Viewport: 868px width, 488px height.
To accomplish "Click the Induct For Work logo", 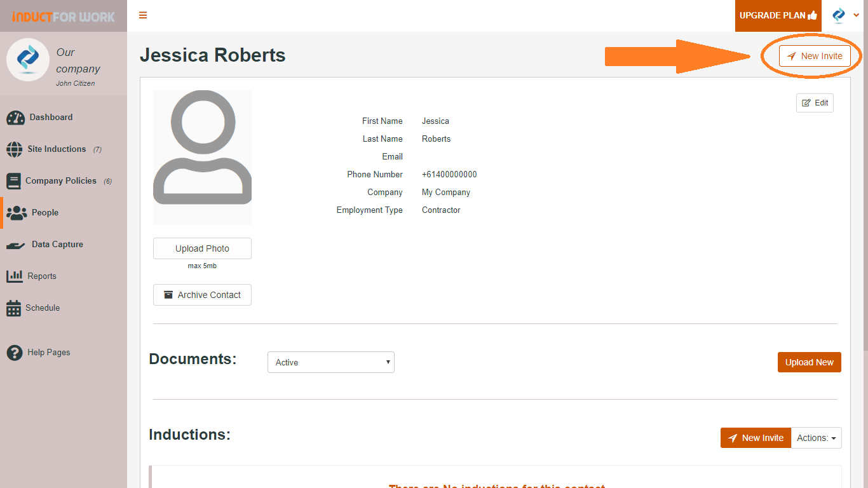I will (64, 17).
